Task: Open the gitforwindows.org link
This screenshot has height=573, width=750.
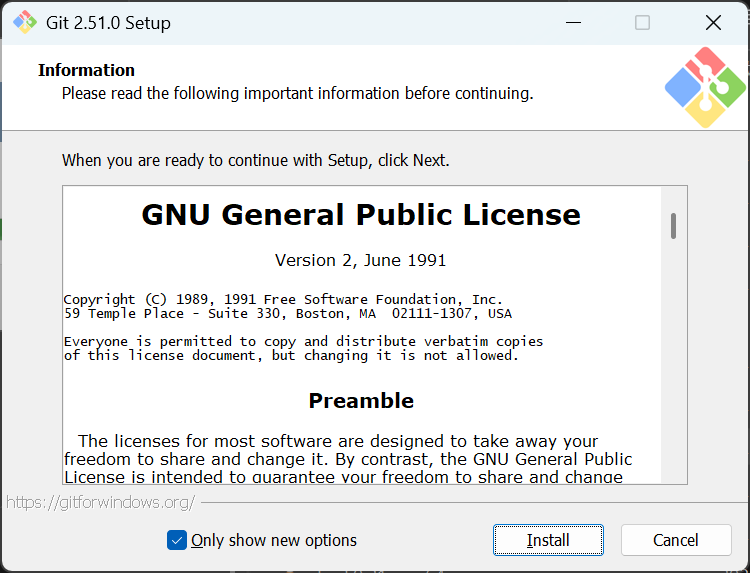Action: coord(100,502)
